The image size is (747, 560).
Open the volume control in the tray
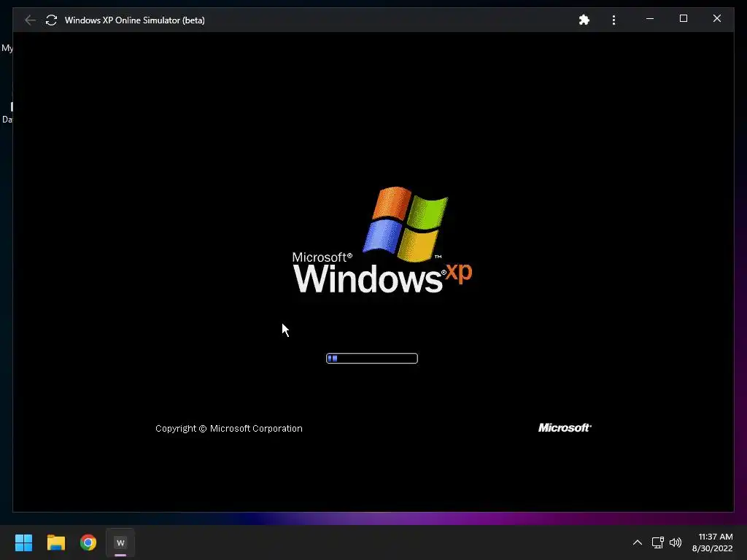[x=676, y=542]
